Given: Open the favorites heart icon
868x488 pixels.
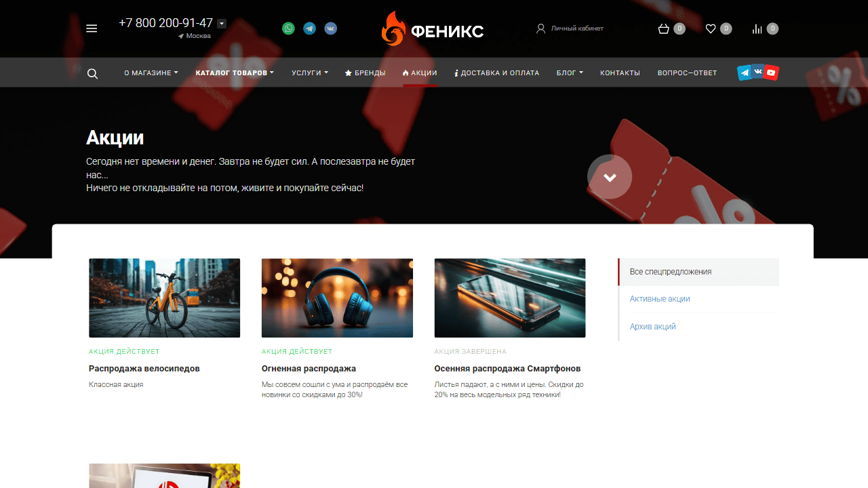Looking at the screenshot, I should [711, 28].
